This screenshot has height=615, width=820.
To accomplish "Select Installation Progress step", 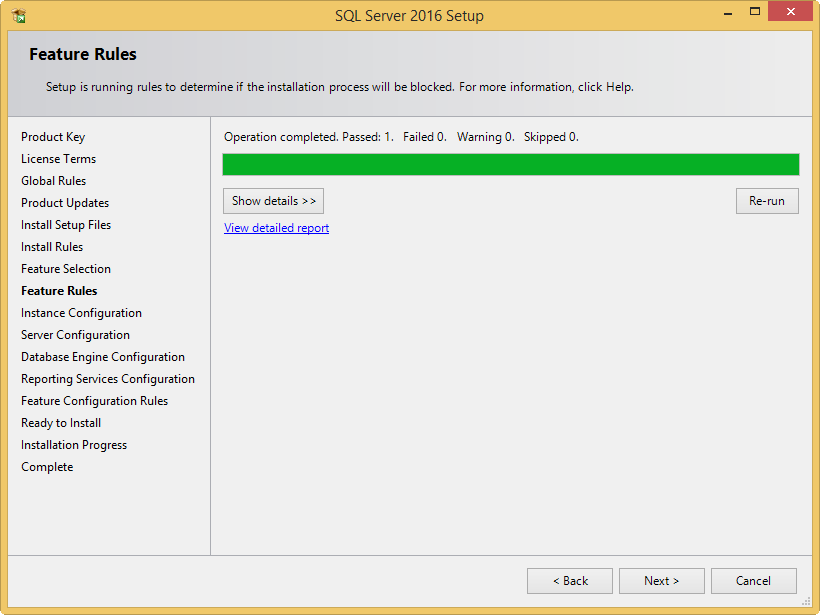I will (x=74, y=445).
